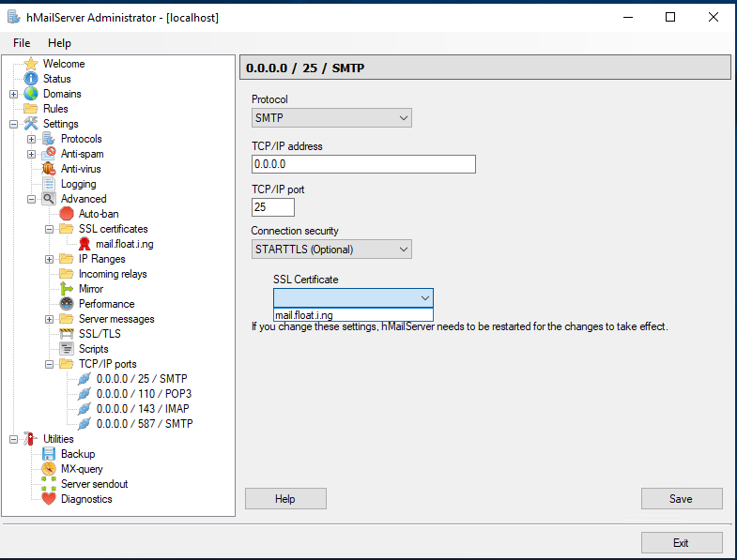Expand the IP Ranges node
737x560 pixels.
(49, 259)
